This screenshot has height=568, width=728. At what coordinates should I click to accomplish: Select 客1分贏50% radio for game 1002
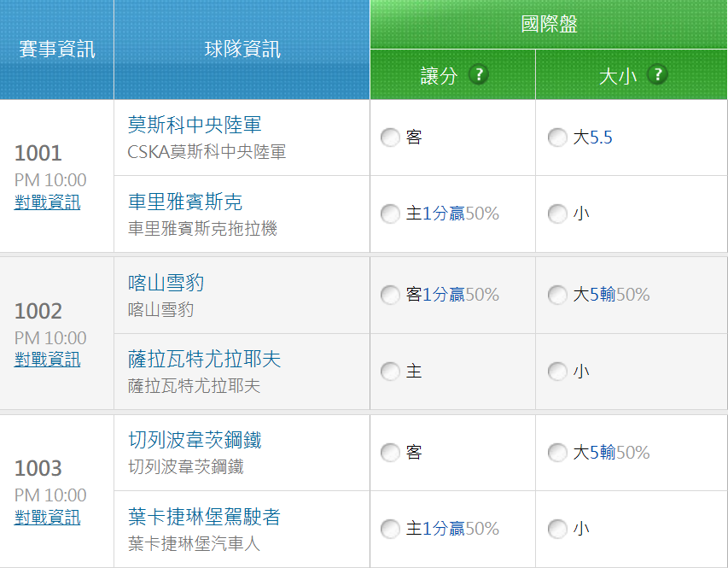coord(390,296)
